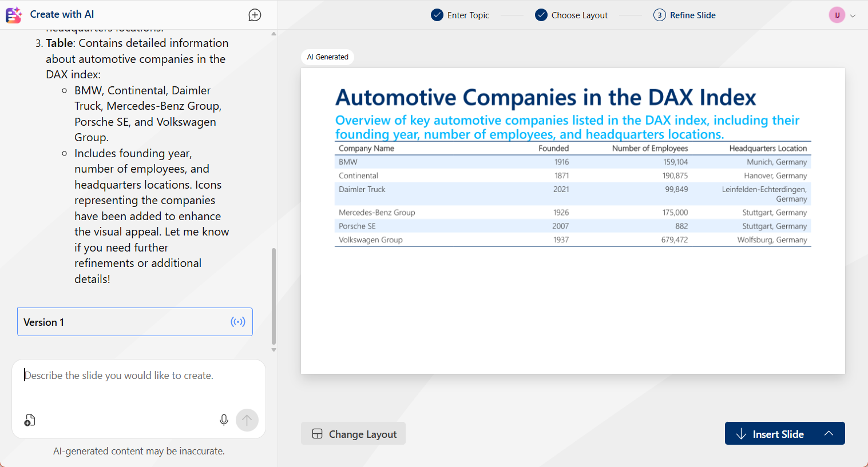Click the slide subtitle overview text
The height and width of the screenshot is (467, 868).
pyautogui.click(x=567, y=127)
